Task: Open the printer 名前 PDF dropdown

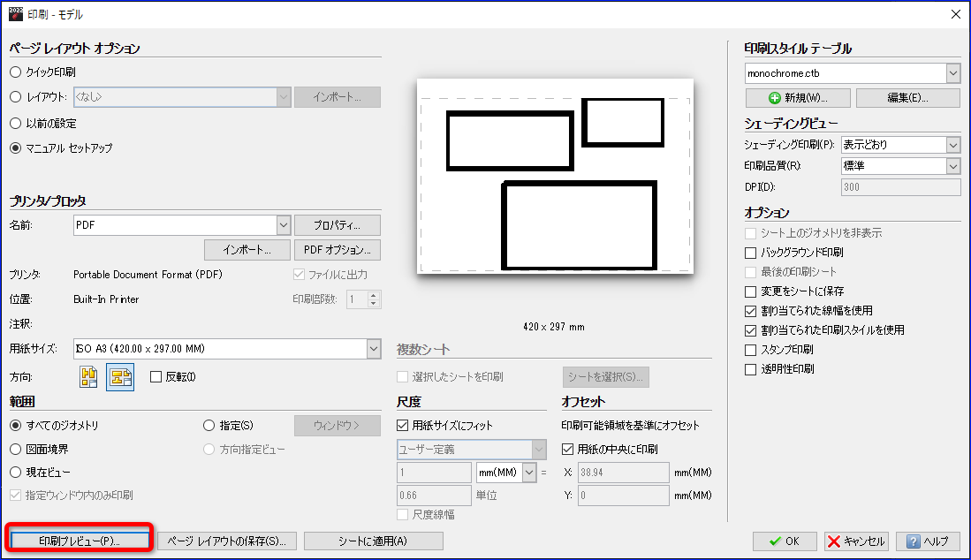Action: [283, 225]
